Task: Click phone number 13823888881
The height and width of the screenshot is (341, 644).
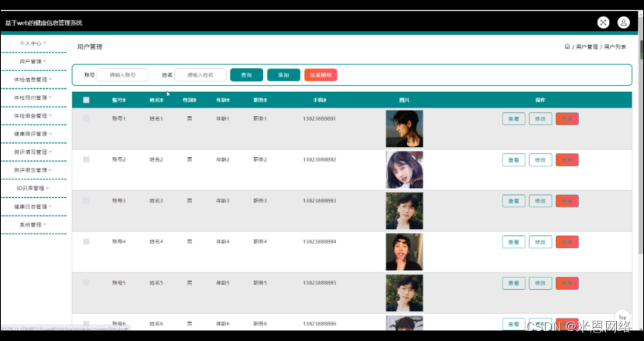Action: [x=320, y=118]
